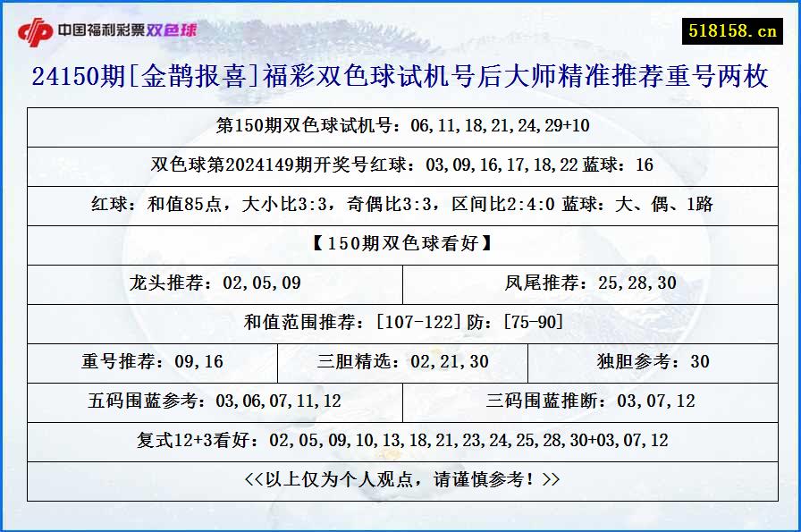Select the 试机号 row showing 06,11,18,21,24,29+10
This screenshot has height=532, width=801.
pyautogui.click(x=400, y=127)
